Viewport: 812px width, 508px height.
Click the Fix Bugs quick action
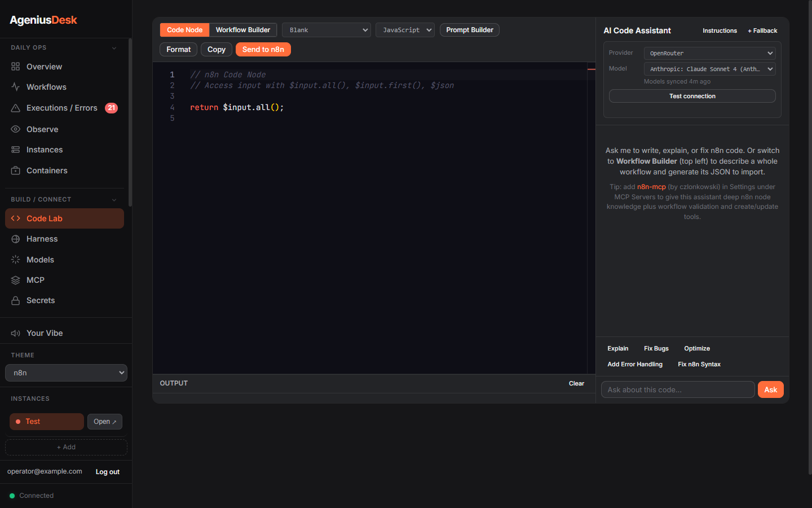656,348
